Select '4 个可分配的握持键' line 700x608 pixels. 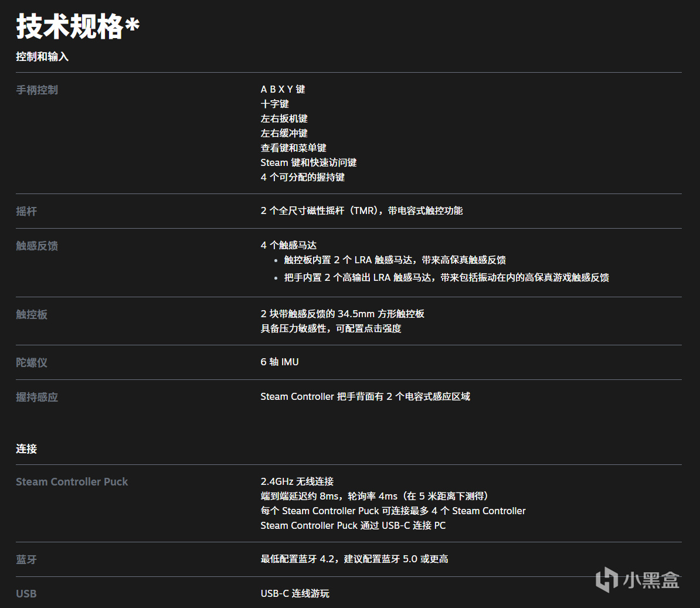point(303,177)
